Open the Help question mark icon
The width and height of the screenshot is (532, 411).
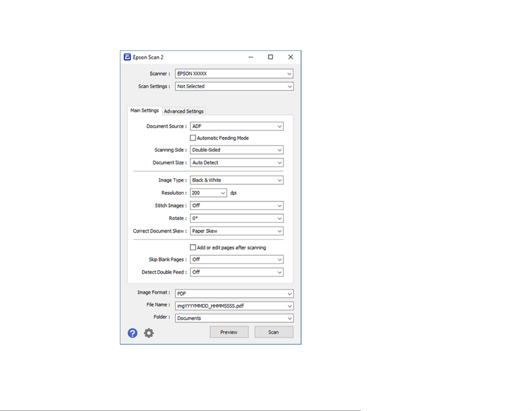132,333
